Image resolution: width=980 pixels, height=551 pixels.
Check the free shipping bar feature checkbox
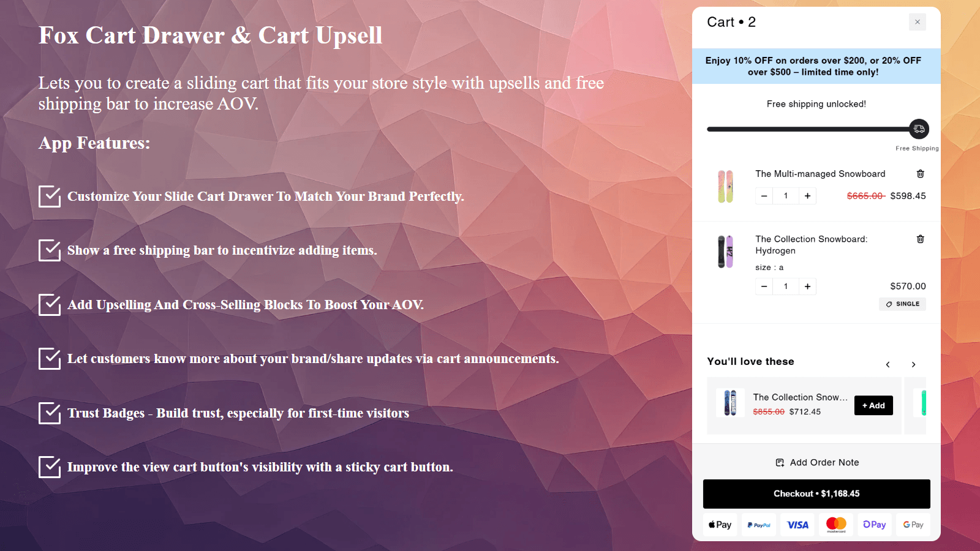pos(50,250)
